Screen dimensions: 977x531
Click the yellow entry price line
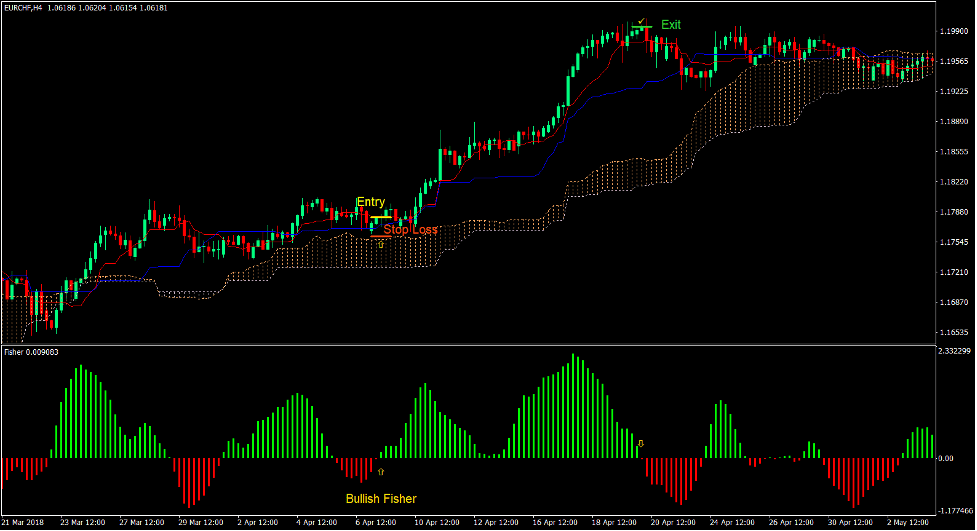coord(381,217)
